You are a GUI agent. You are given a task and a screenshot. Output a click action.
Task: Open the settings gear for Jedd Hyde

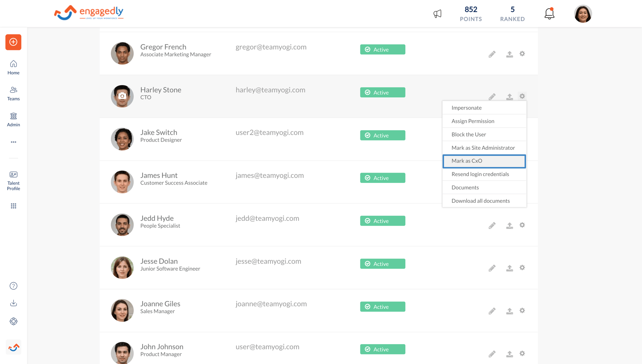click(x=522, y=225)
